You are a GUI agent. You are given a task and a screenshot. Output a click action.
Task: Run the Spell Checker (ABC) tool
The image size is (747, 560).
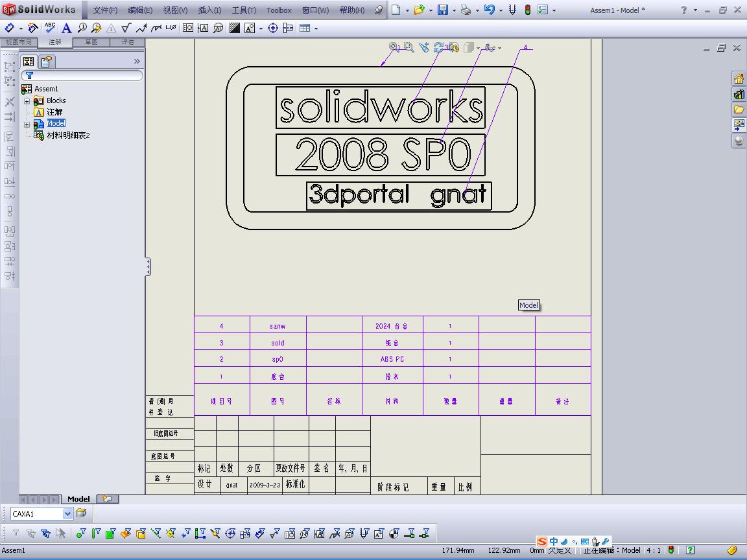click(49, 28)
